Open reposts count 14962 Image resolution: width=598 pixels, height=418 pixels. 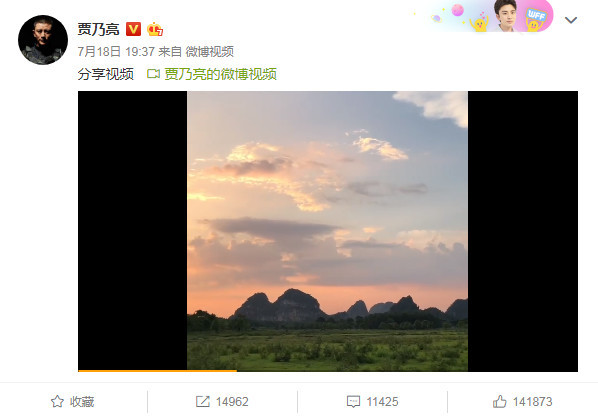coord(232,402)
